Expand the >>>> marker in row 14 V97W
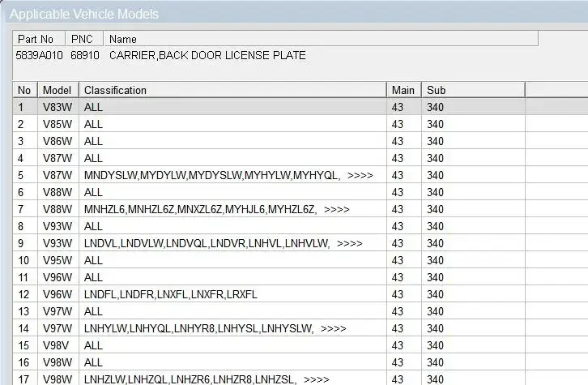The height and width of the screenshot is (385, 588). tap(333, 328)
